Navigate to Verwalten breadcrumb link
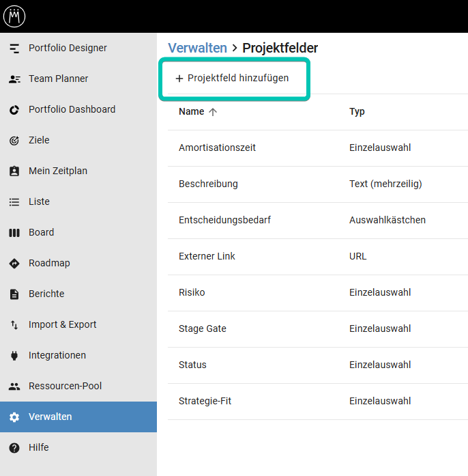Viewport: 468px width, 476px height. click(197, 48)
